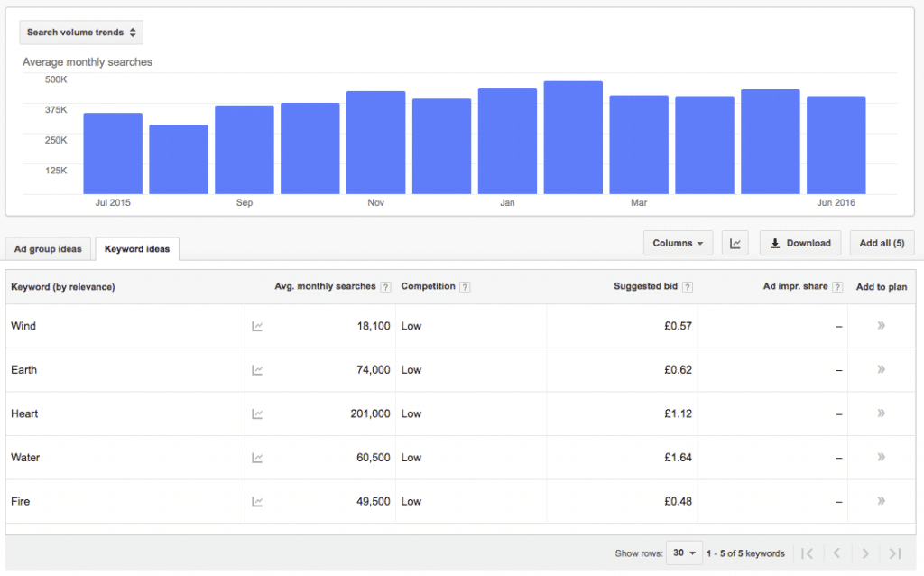Viewport: 924px width, 576px height.
Task: Open help icon next to Ad impr. share
Action: 837,287
